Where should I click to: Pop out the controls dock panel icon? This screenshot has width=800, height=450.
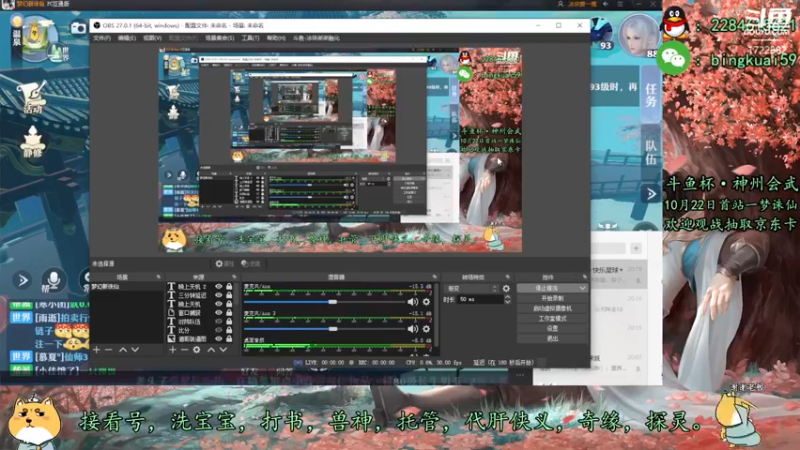click(x=585, y=277)
